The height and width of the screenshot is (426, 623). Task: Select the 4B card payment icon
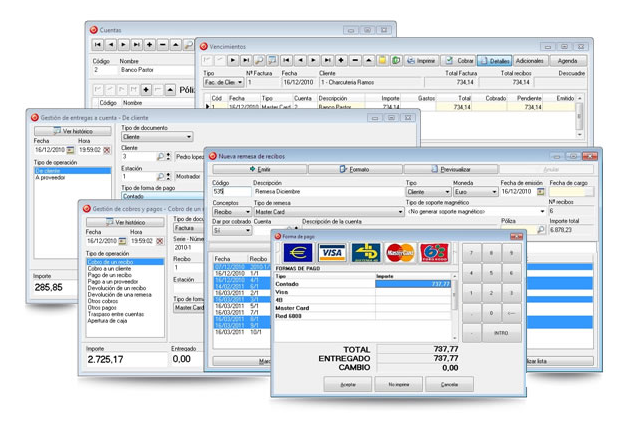[366, 253]
